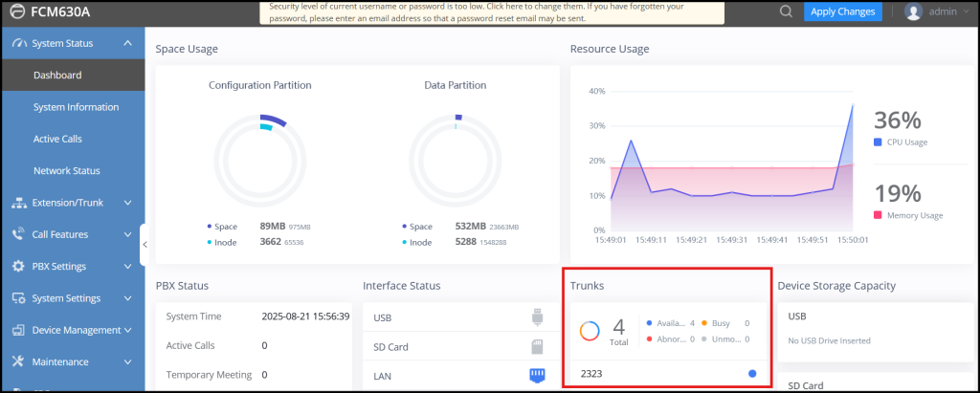The width and height of the screenshot is (980, 393).
Task: Click the SD Card interface icon
Action: (x=538, y=346)
